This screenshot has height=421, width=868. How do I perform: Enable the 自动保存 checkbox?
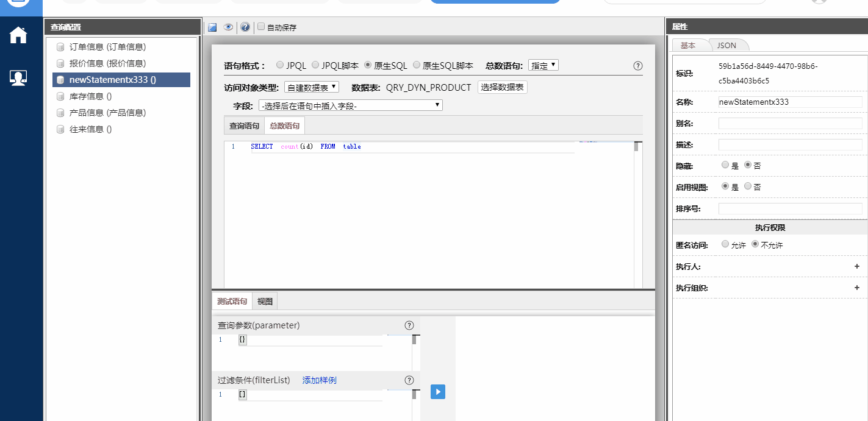[x=261, y=27]
